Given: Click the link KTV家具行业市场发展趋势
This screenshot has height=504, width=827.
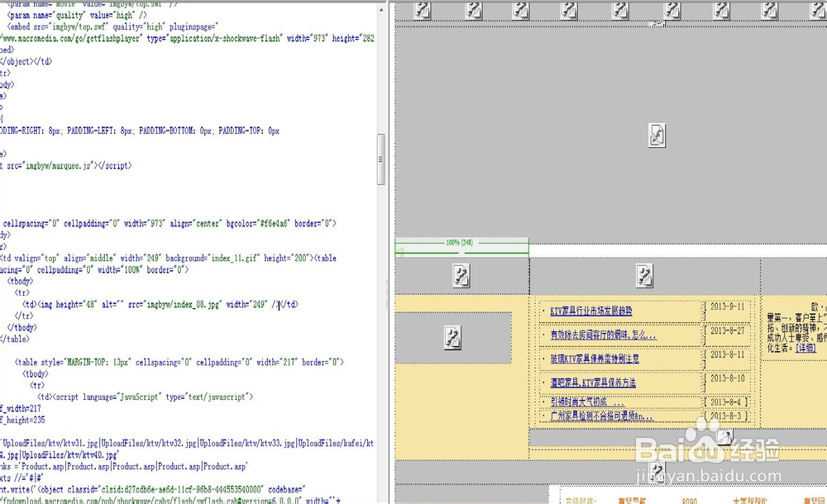Looking at the screenshot, I should (x=590, y=311).
